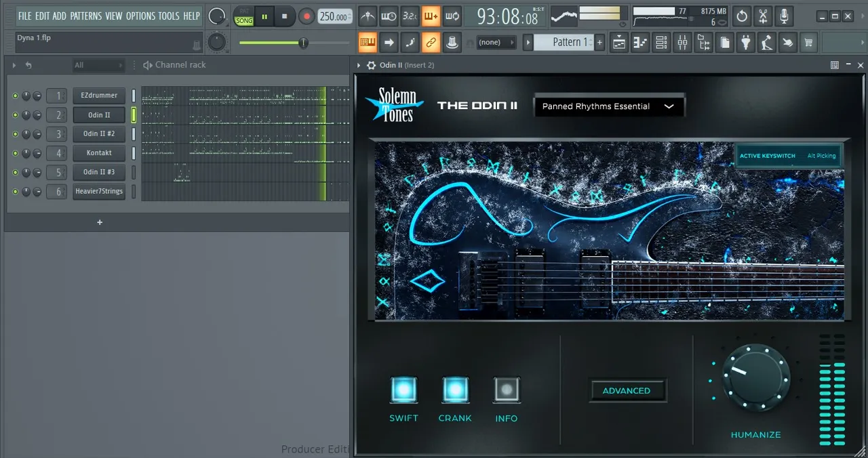Screen dimensions: 868x458
Task: Click the record button
Action: pyautogui.click(x=307, y=16)
